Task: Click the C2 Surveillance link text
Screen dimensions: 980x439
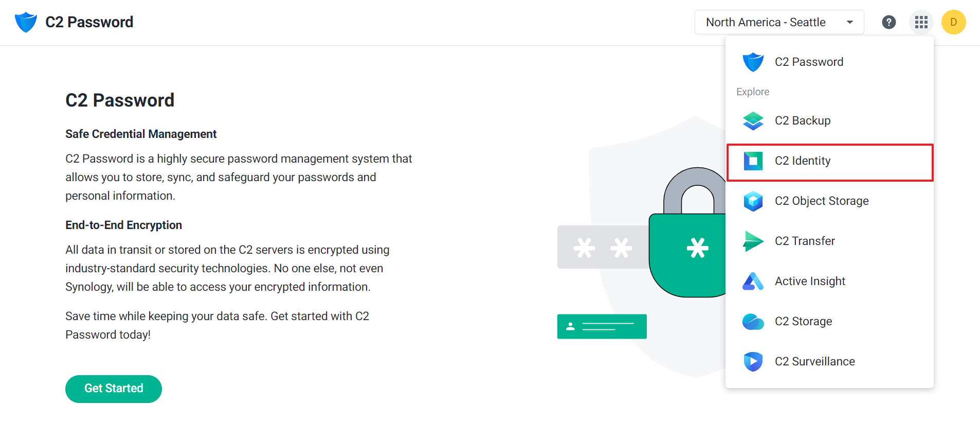Action: 814,361
